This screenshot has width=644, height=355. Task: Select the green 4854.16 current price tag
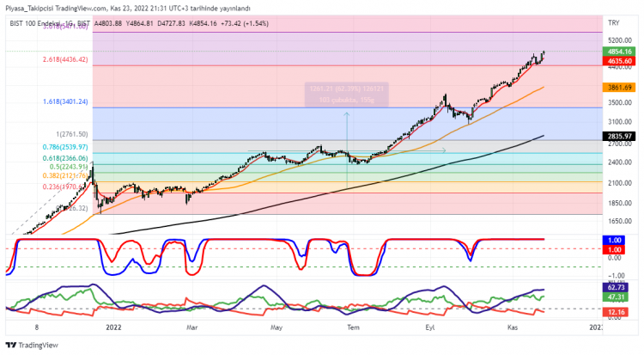(619, 52)
